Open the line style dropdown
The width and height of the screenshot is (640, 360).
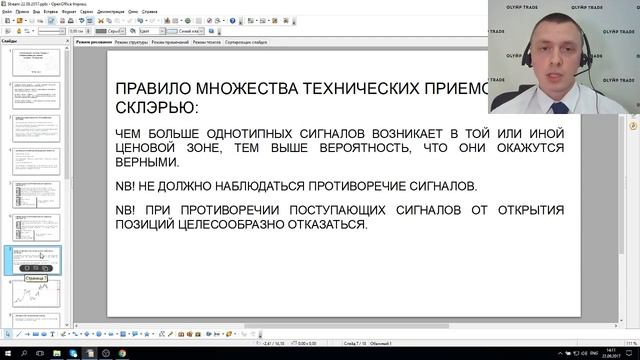pos(62,31)
